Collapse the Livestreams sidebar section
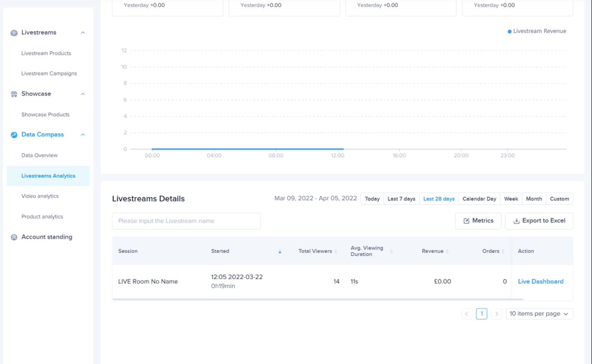Viewport: 592px width, 364px height. pyautogui.click(x=83, y=33)
